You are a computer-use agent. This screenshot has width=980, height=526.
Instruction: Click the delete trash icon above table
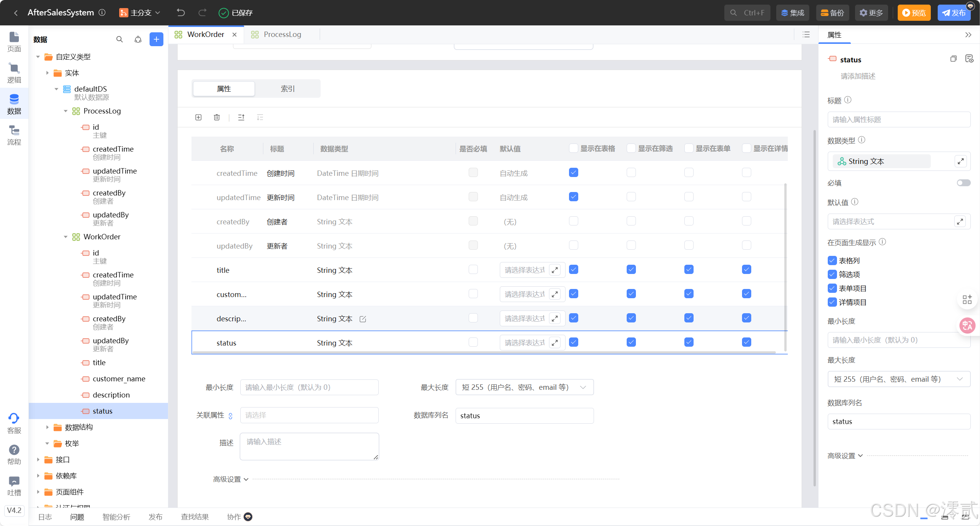click(217, 117)
